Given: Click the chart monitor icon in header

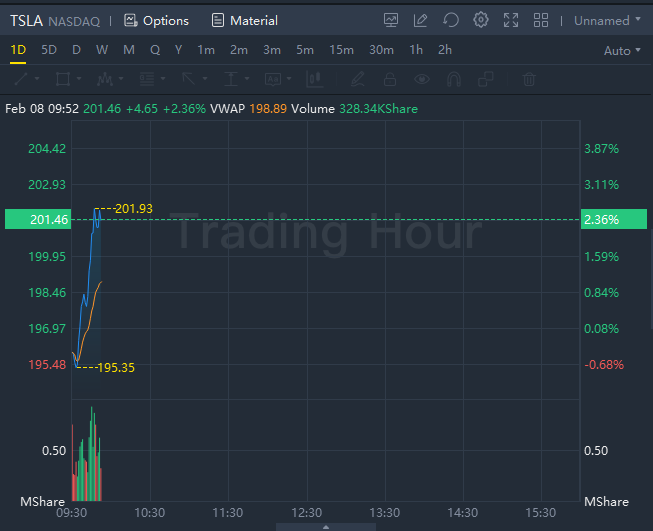Looking at the screenshot, I should pos(391,20).
